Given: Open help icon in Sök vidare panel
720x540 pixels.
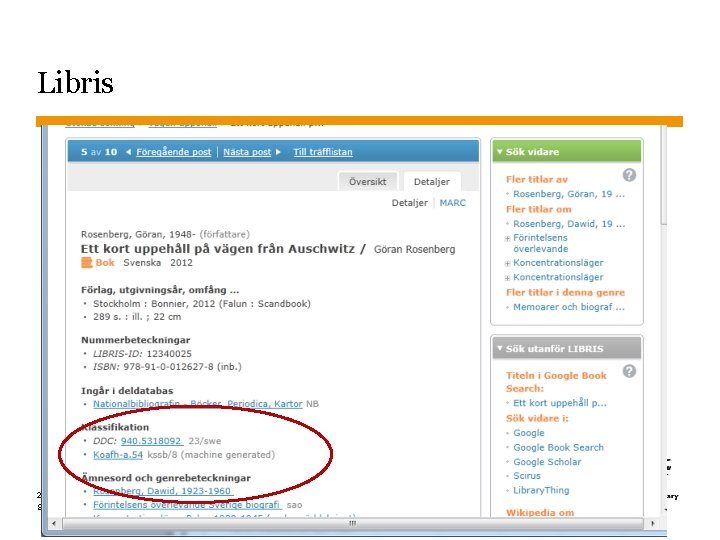Looking at the screenshot, I should pyautogui.click(x=629, y=175).
